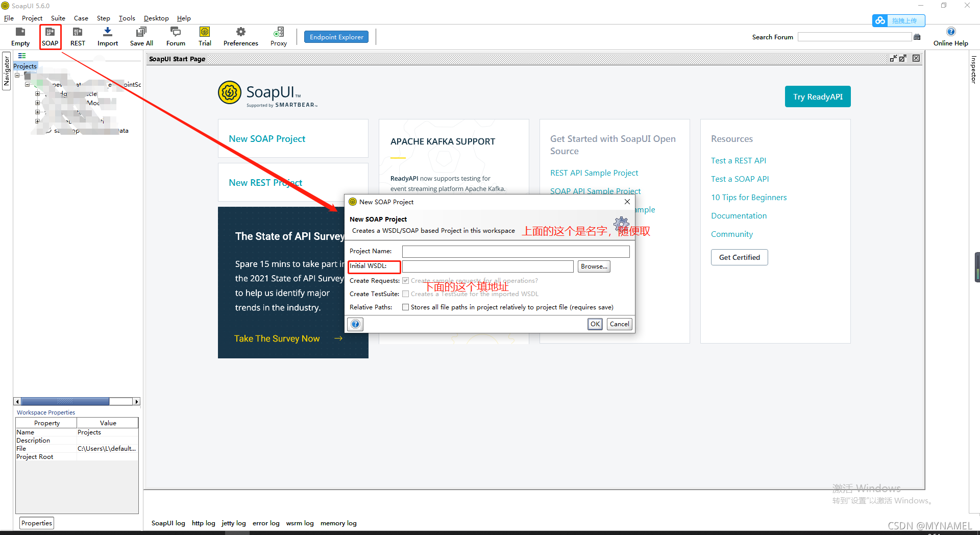Click the help icon in New SOAP Project dialog
980x535 pixels.
tap(355, 324)
